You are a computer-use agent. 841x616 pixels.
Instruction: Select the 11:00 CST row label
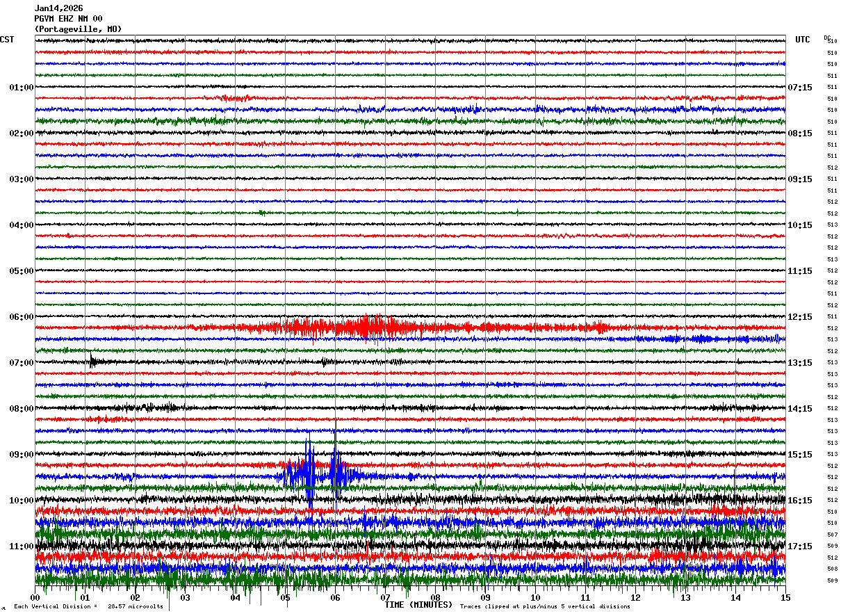coord(22,546)
